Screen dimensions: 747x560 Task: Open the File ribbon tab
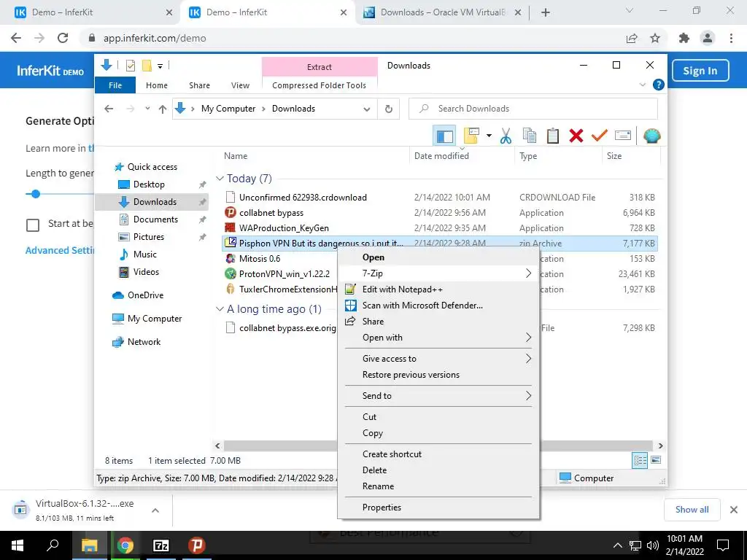click(x=115, y=85)
